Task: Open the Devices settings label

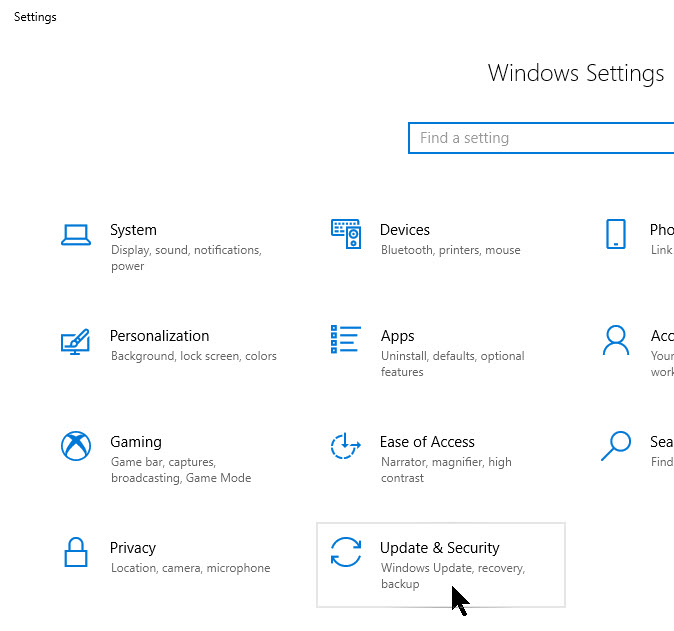Action: point(405,230)
